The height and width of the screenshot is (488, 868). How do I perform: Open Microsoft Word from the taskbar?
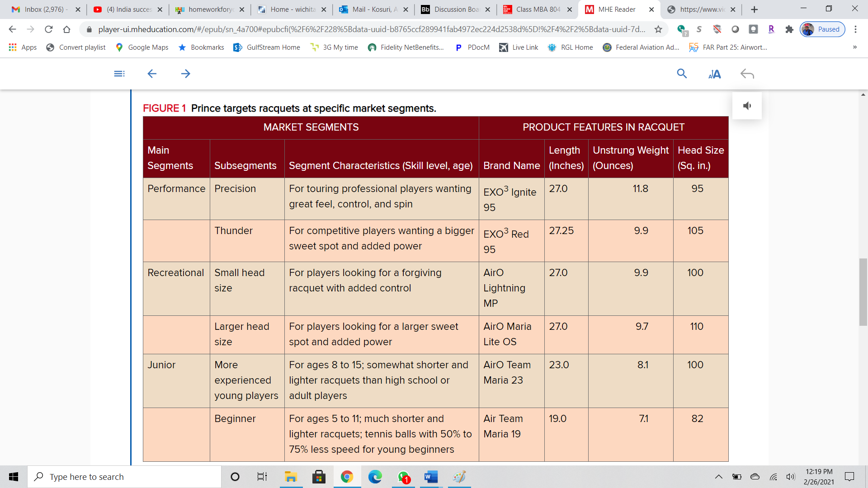point(431,477)
